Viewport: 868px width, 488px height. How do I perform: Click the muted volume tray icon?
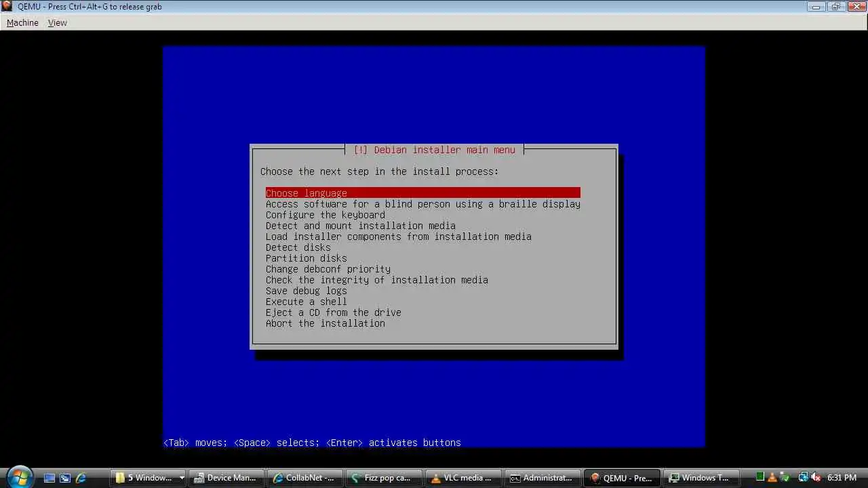[x=816, y=478]
